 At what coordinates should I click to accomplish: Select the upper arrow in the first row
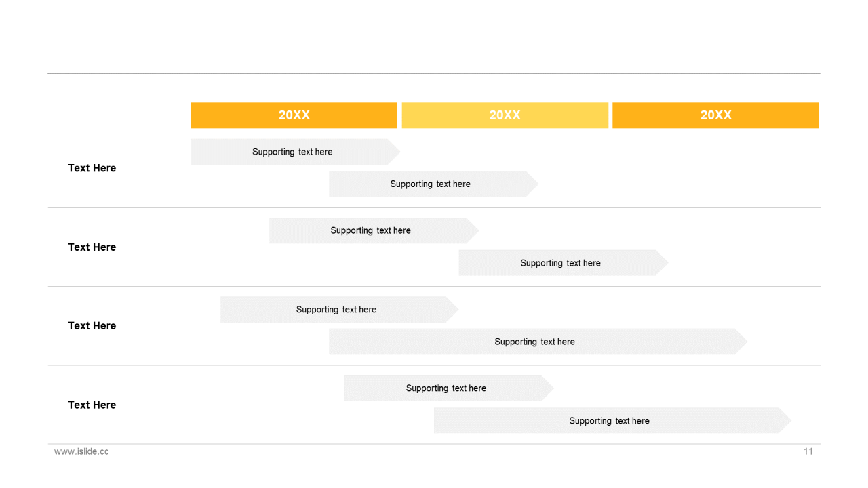point(292,152)
